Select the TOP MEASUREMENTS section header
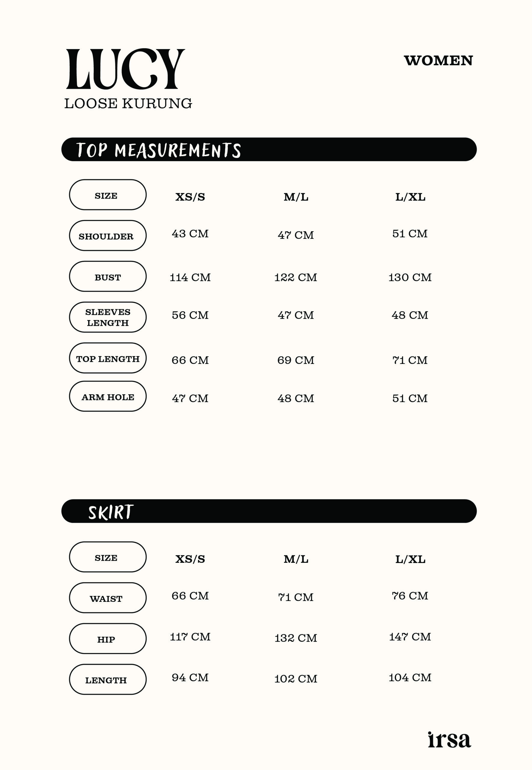The width and height of the screenshot is (532, 770). (x=158, y=150)
